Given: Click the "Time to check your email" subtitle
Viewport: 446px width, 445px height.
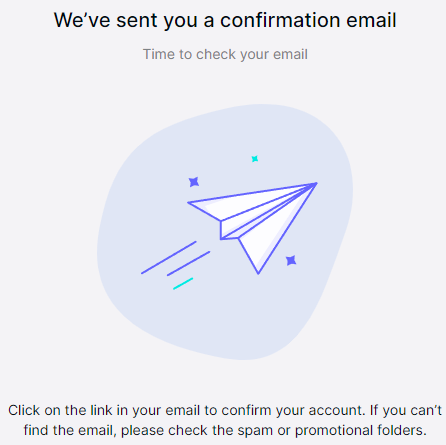Looking at the screenshot, I should pos(225,54).
